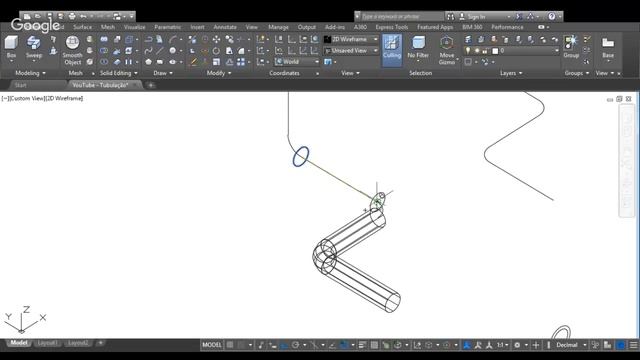640x360 pixels.
Task: Open the Express Tools ribbon tab
Action: (392, 27)
